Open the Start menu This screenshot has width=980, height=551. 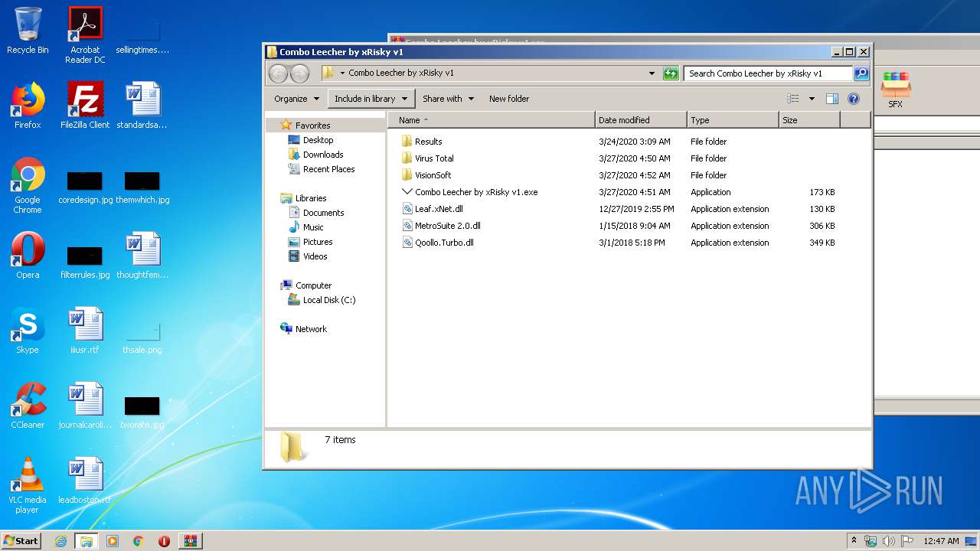[x=21, y=541]
